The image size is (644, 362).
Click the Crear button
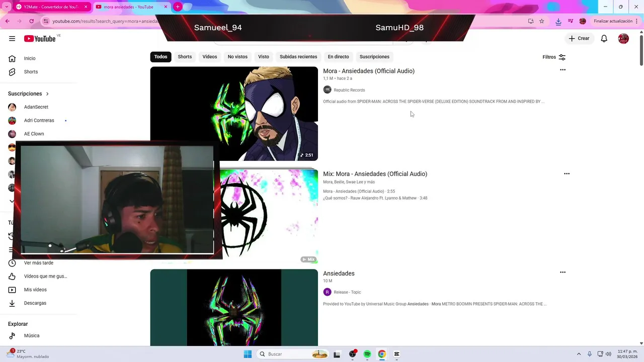point(579,39)
